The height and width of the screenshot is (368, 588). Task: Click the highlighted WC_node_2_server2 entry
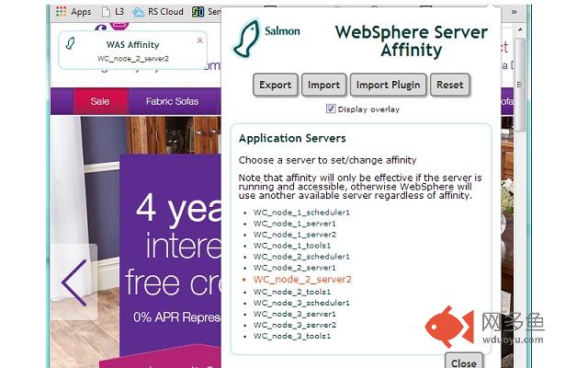click(x=302, y=280)
